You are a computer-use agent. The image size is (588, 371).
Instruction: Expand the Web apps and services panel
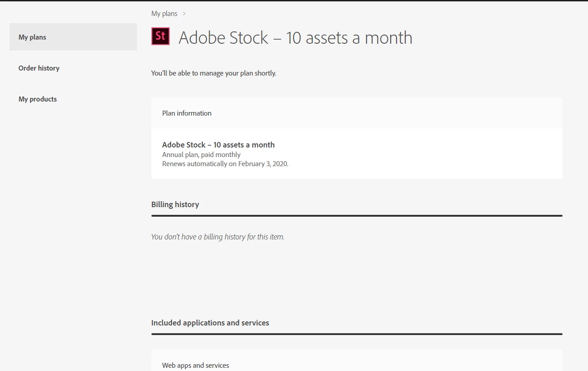[x=196, y=365]
